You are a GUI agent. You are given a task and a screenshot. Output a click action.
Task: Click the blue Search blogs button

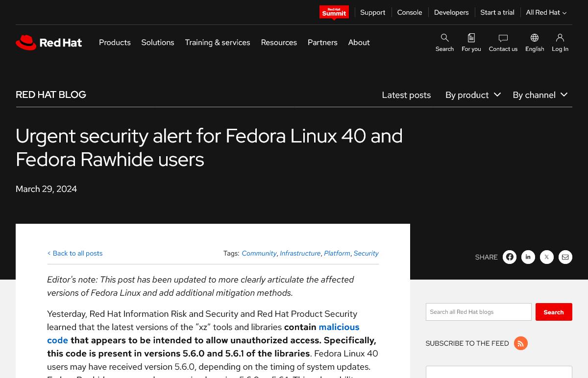click(x=553, y=312)
